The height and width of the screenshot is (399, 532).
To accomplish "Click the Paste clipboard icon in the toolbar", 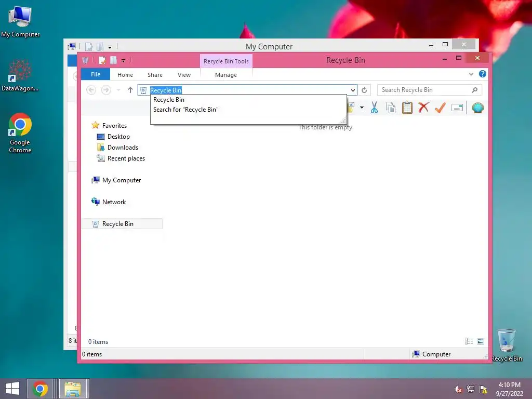I will (x=407, y=108).
